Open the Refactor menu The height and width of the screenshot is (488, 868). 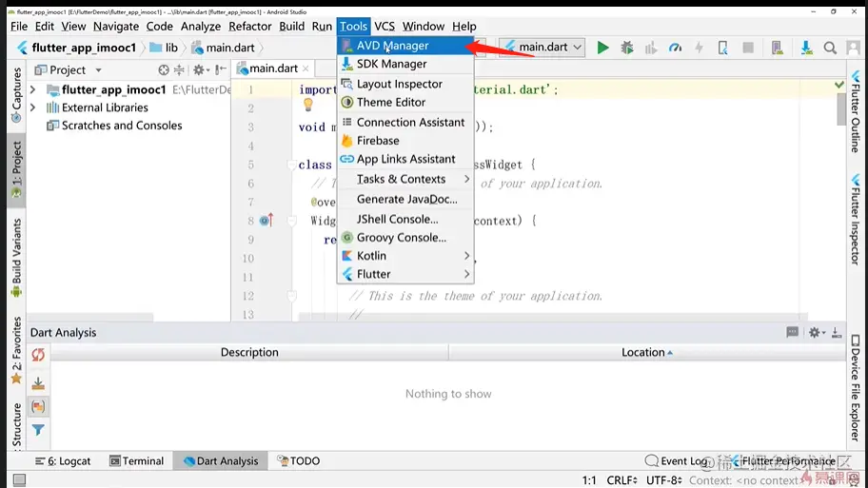point(249,26)
